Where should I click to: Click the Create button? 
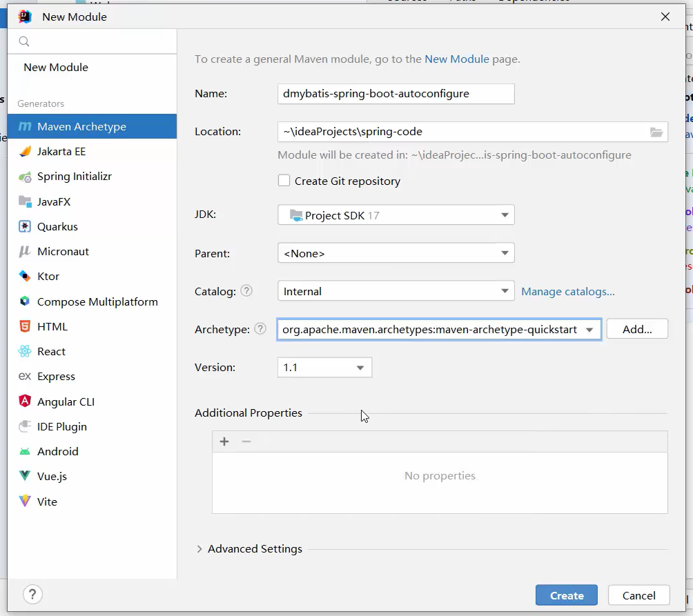pyautogui.click(x=566, y=596)
